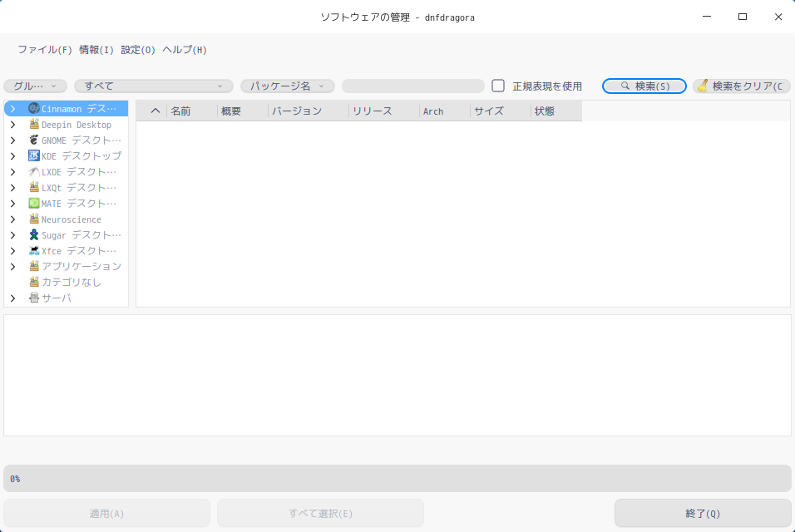795x532 pixels.
Task: Expand the Deepin Desktop tree node
Action: pos(13,124)
